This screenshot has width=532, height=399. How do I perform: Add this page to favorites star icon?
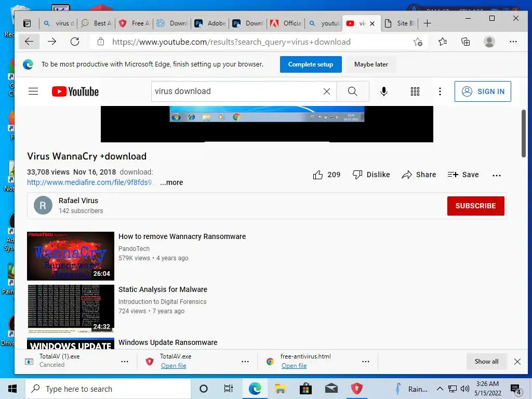click(418, 42)
